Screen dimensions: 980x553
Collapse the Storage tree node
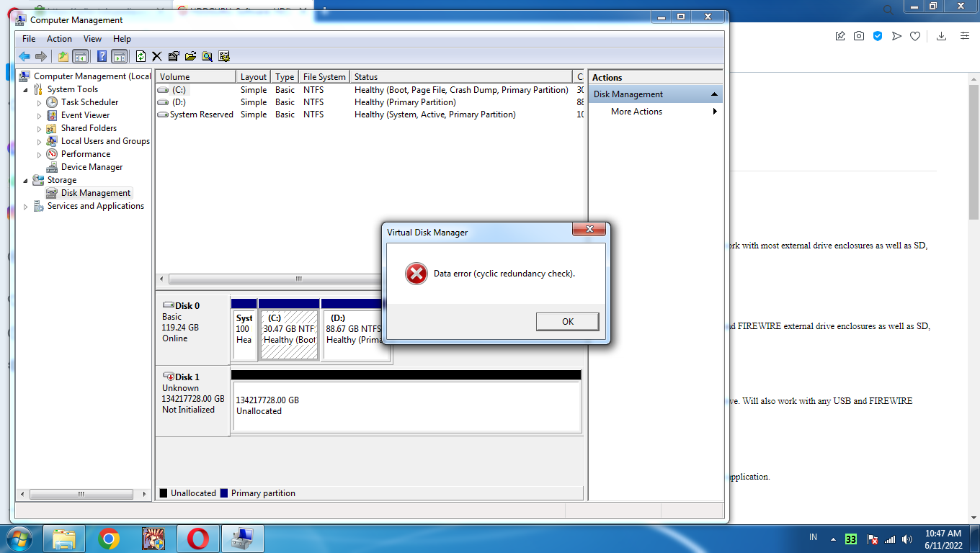[x=26, y=180]
